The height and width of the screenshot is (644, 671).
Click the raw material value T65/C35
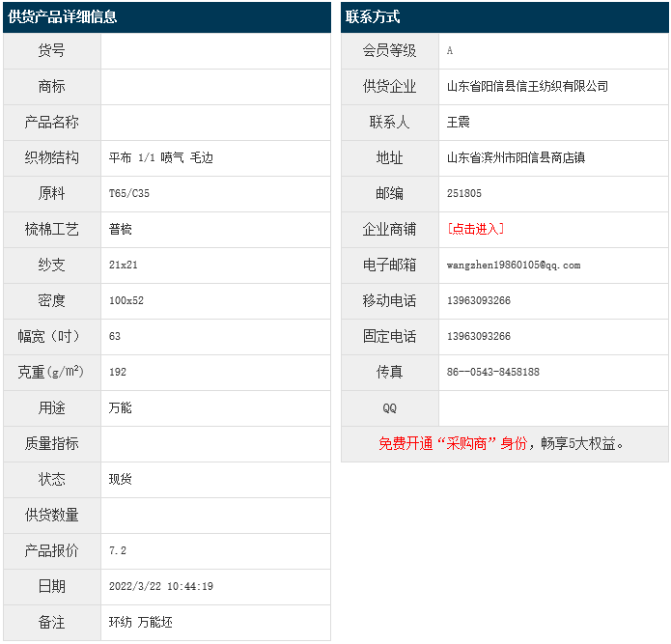[129, 193]
